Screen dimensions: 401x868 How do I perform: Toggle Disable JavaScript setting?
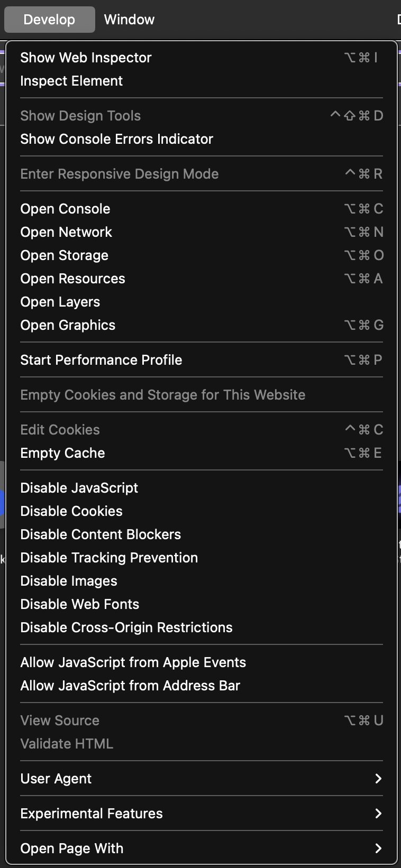point(79,488)
